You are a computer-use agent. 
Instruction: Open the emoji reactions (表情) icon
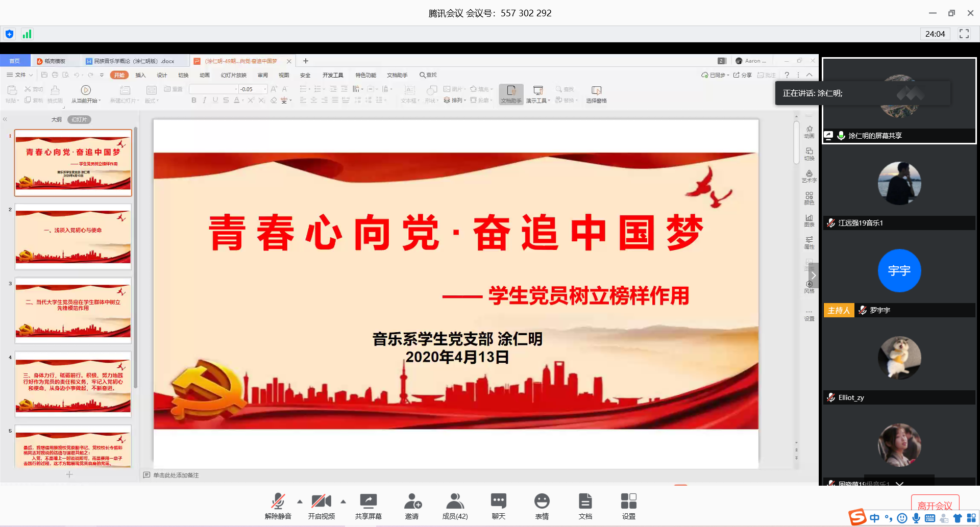[542, 501]
